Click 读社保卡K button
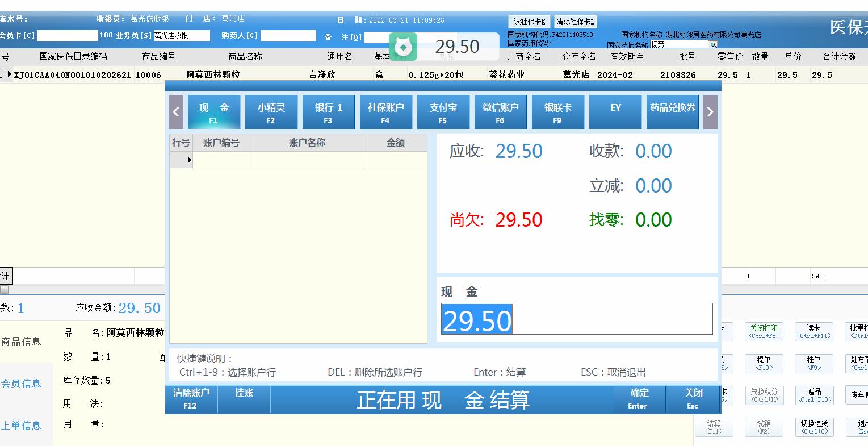 (529, 22)
